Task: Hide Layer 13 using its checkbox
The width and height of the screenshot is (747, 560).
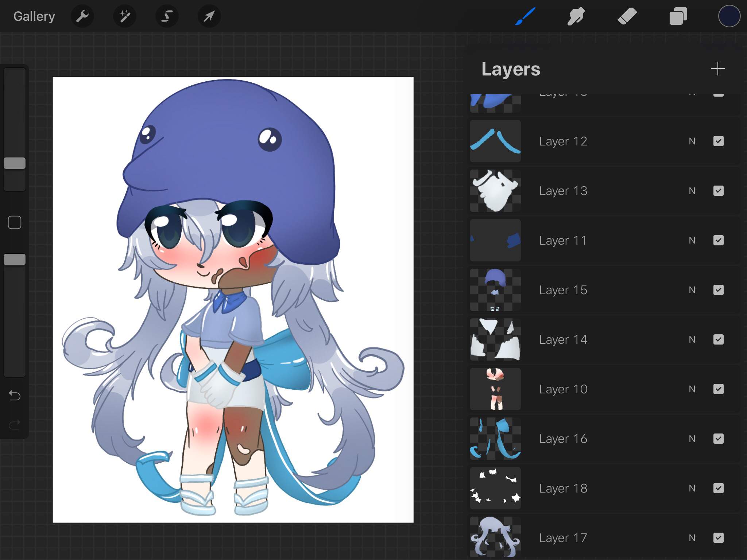Action: pyautogui.click(x=718, y=191)
